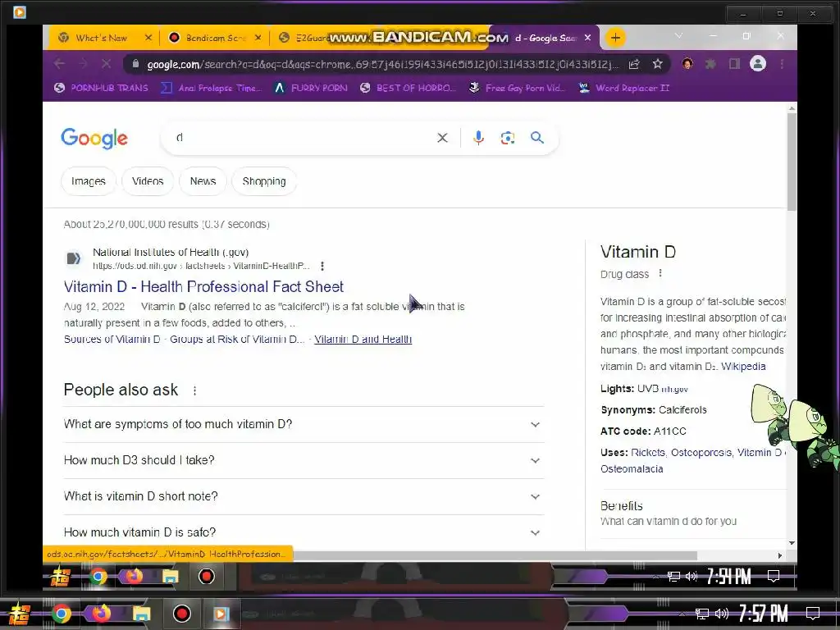
Task: Open Osteomalacia link
Action: [632, 468]
